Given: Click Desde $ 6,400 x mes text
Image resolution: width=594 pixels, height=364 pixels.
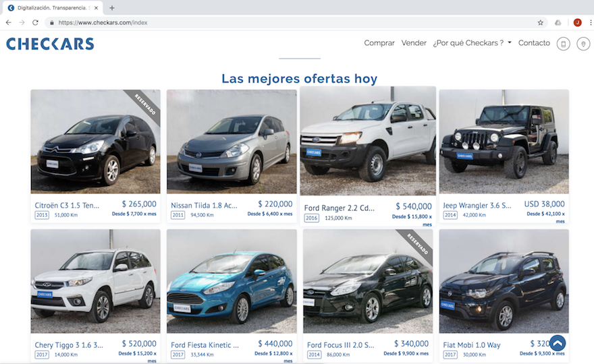Looking at the screenshot, I should (270, 214).
